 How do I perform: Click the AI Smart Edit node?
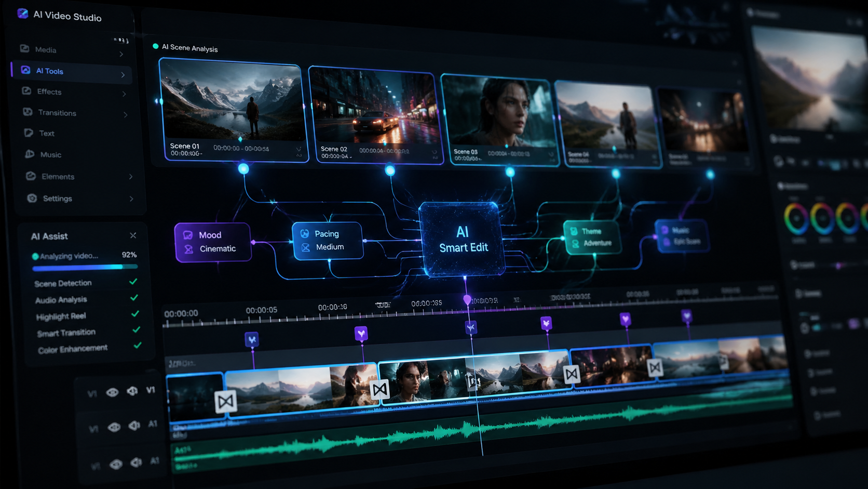click(x=462, y=240)
